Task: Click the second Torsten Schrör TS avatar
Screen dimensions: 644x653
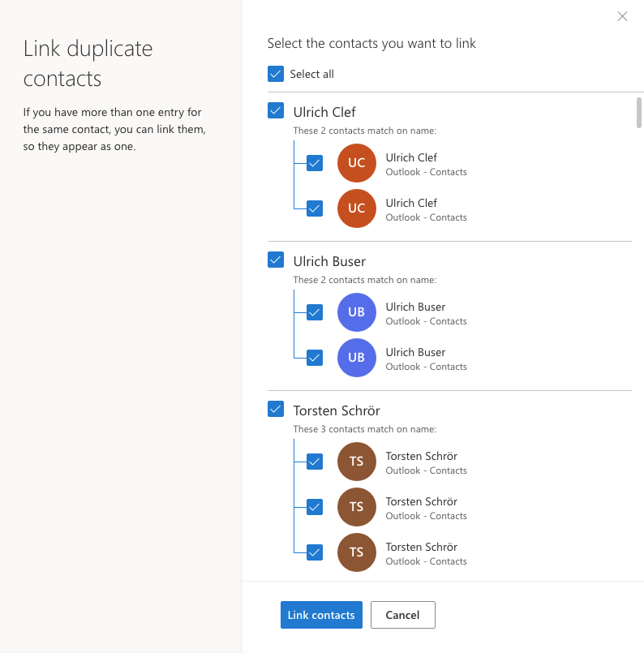Action: [356, 507]
